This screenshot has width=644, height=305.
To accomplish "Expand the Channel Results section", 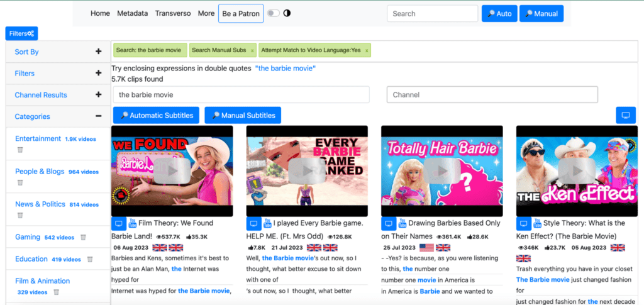I will (58, 95).
